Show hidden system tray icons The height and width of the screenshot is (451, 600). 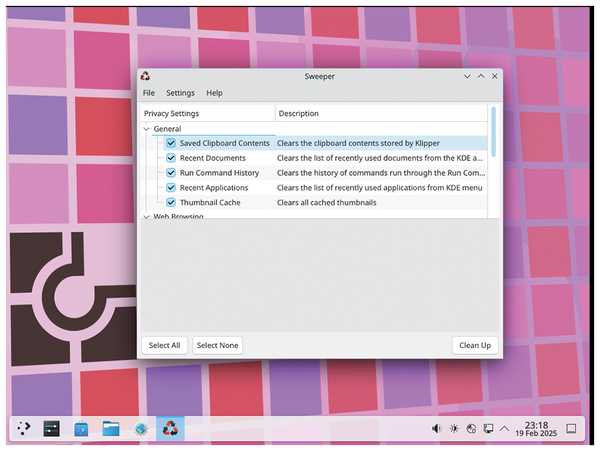point(505,428)
